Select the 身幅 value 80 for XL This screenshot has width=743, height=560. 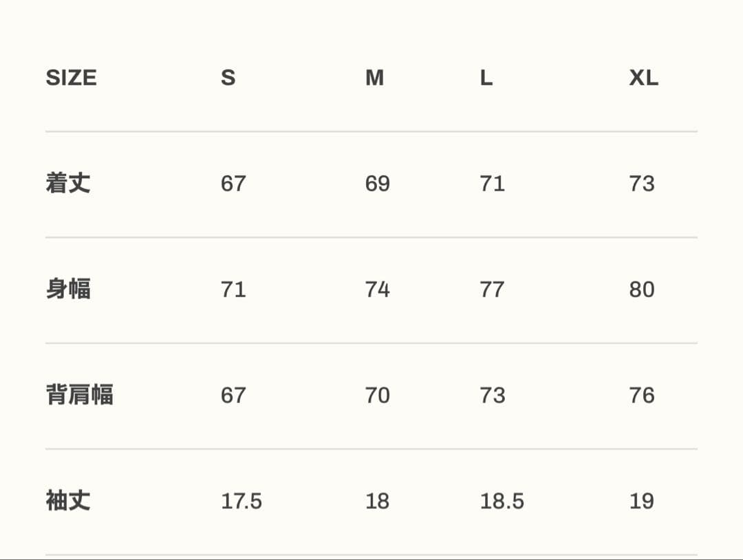(641, 290)
